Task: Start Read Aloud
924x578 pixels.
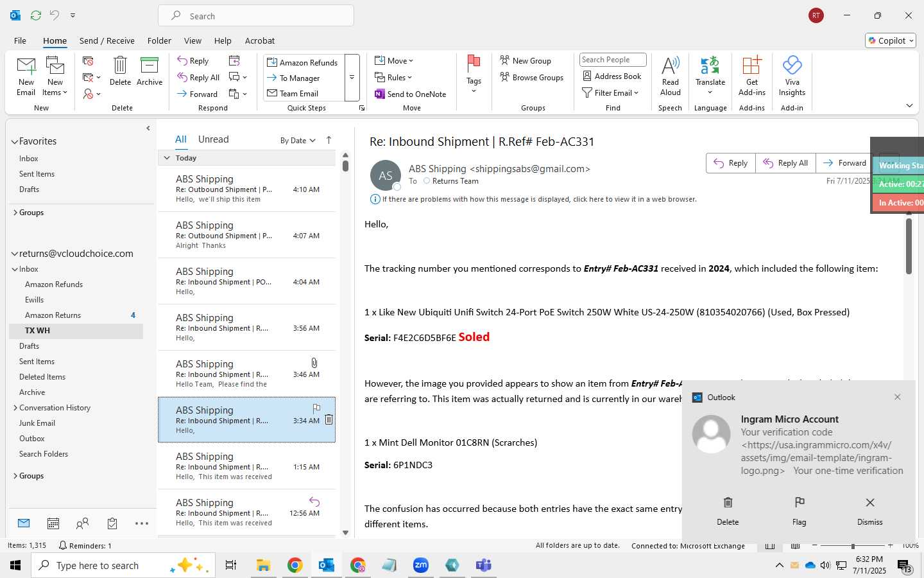Action: coord(670,76)
